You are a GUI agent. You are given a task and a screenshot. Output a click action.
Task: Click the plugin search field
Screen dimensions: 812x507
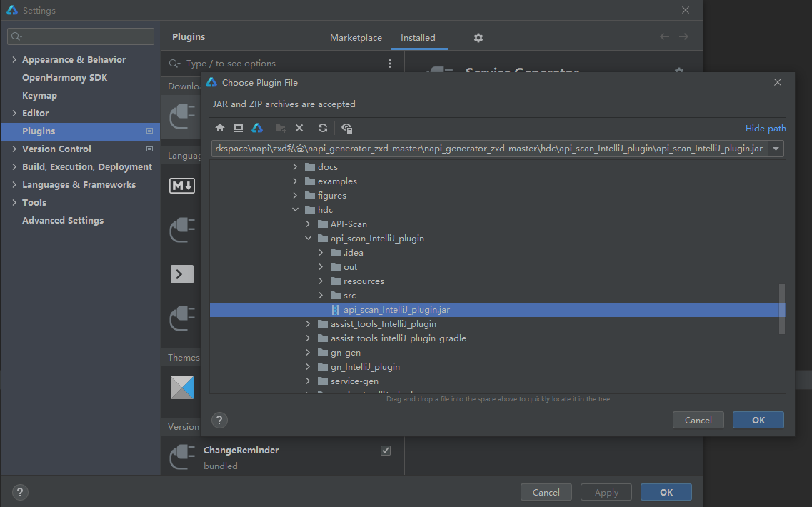coord(277,63)
